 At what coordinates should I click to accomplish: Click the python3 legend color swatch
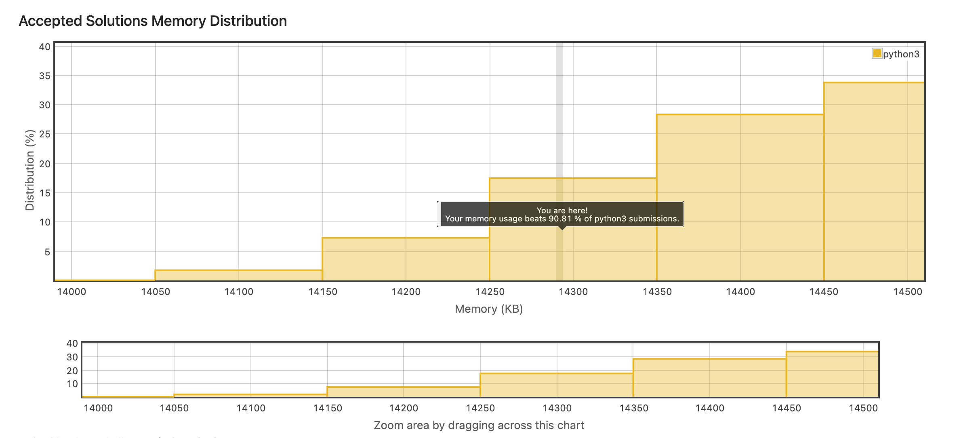point(877,54)
